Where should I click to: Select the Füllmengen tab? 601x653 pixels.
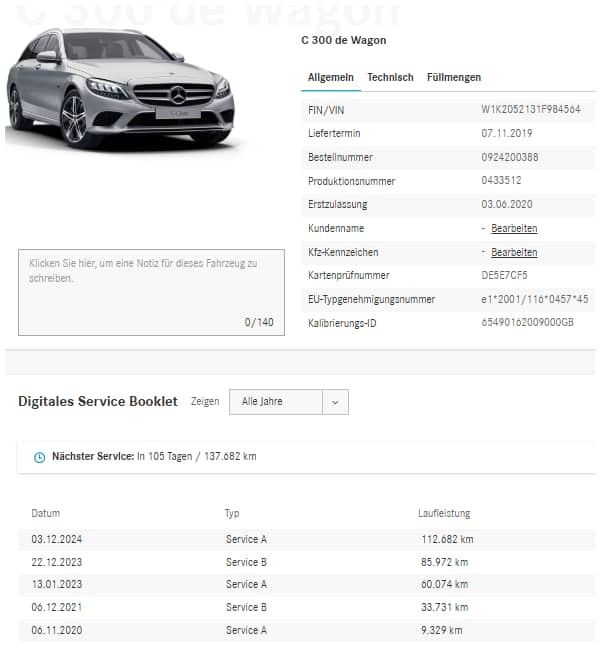tap(454, 77)
